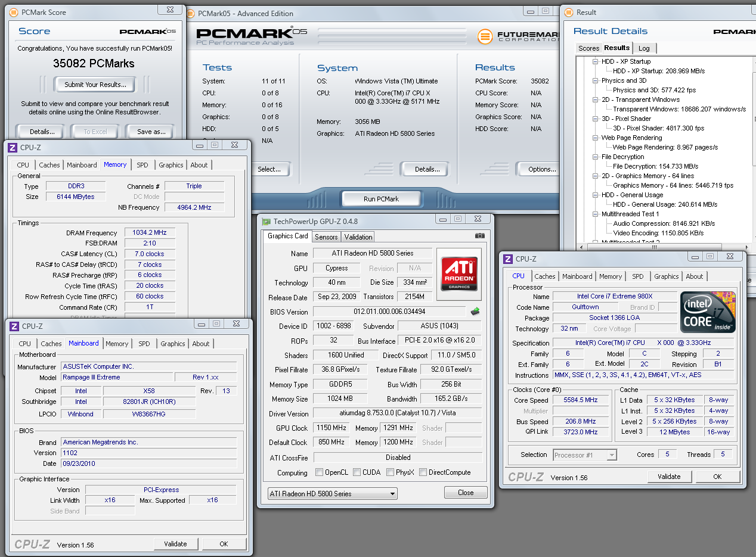Image resolution: width=756 pixels, height=557 pixels.
Task: Click OK in the CPU-Z Mainboard window
Action: click(x=224, y=544)
